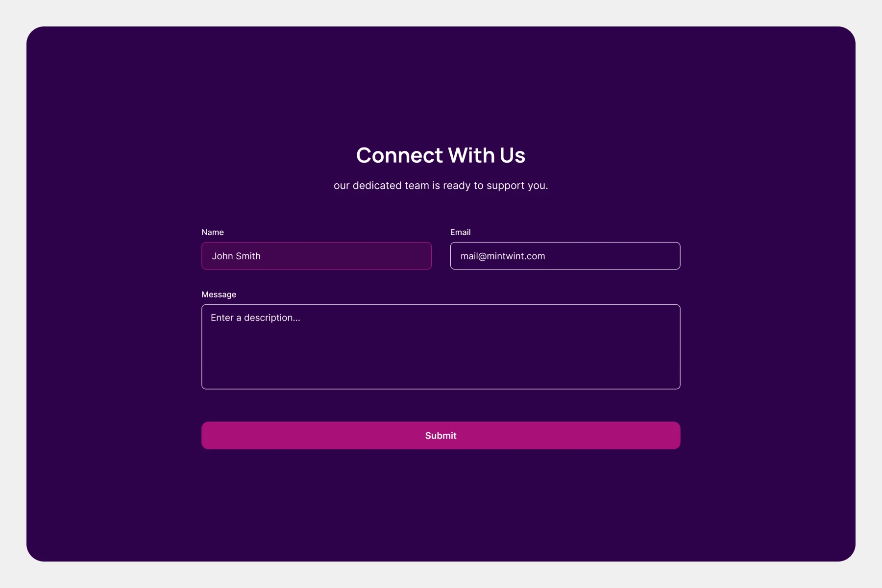The width and height of the screenshot is (882, 588).
Task: Click the "Connect With Us" heading
Action: click(441, 155)
